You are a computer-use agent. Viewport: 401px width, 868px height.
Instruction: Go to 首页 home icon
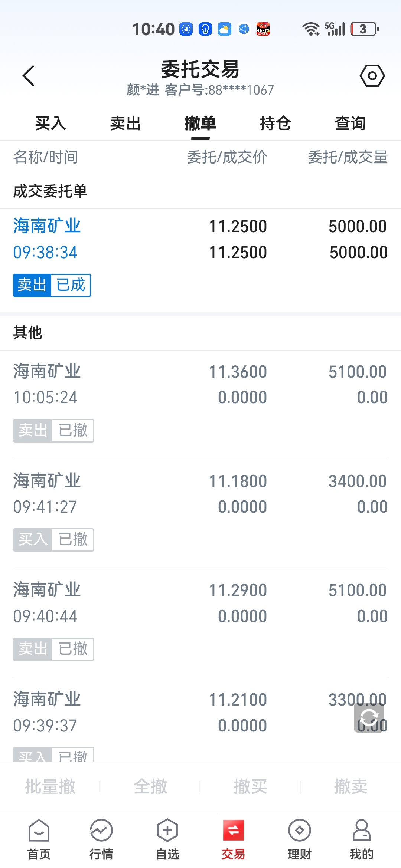[x=39, y=830]
